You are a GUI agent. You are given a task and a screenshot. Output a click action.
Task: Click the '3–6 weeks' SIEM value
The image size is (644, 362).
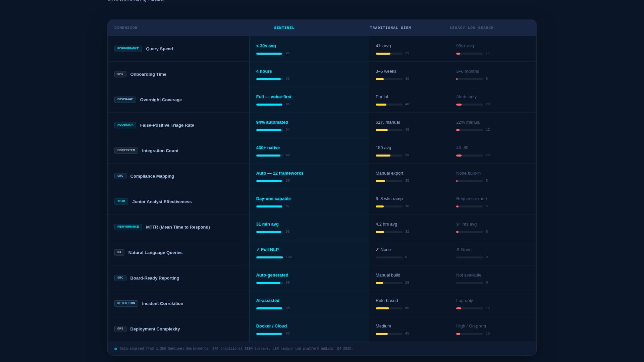(386, 71)
